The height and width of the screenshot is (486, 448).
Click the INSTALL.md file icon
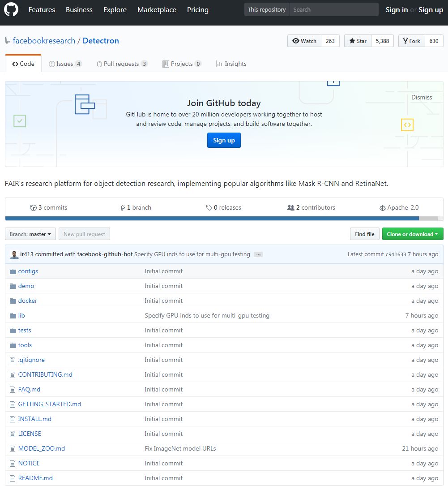point(13,419)
